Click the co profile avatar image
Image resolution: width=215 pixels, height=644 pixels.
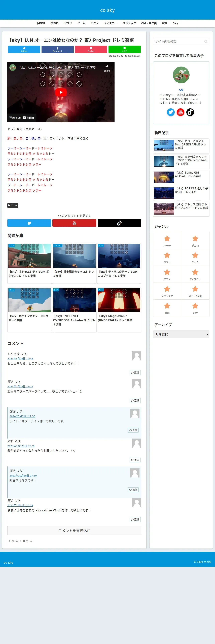181,75
